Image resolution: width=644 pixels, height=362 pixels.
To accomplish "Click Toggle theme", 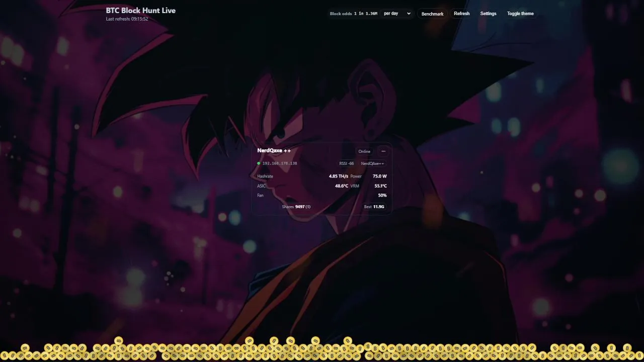I will pyautogui.click(x=520, y=14).
